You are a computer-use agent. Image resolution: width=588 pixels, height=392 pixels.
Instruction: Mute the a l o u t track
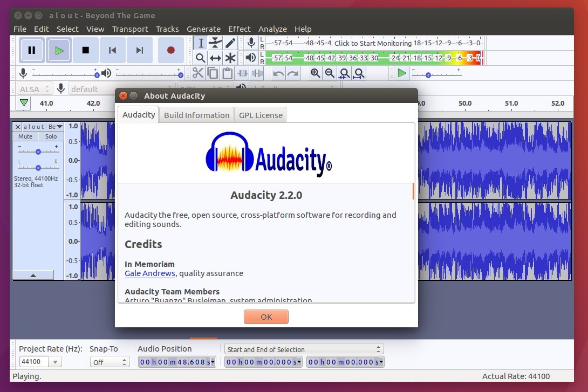[25, 136]
